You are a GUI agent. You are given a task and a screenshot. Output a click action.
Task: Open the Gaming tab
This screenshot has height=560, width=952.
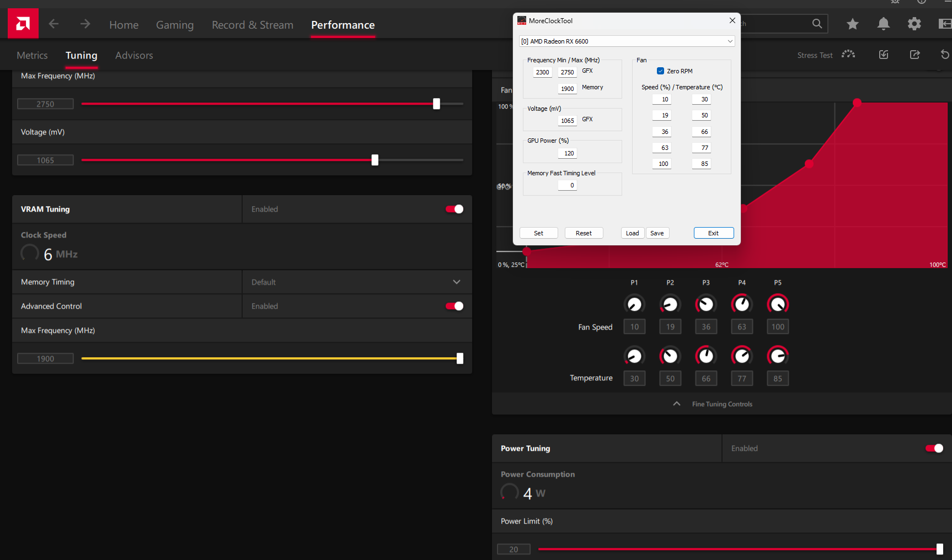click(x=175, y=25)
